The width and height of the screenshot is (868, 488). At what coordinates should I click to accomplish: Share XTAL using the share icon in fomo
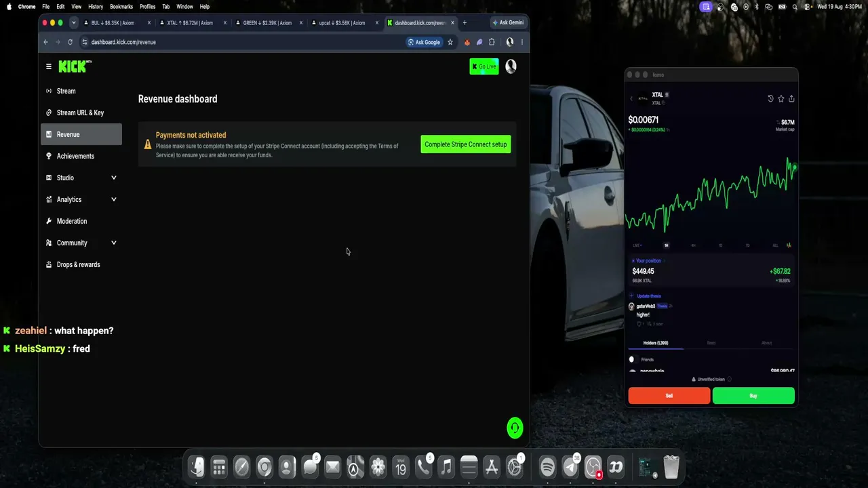point(791,98)
